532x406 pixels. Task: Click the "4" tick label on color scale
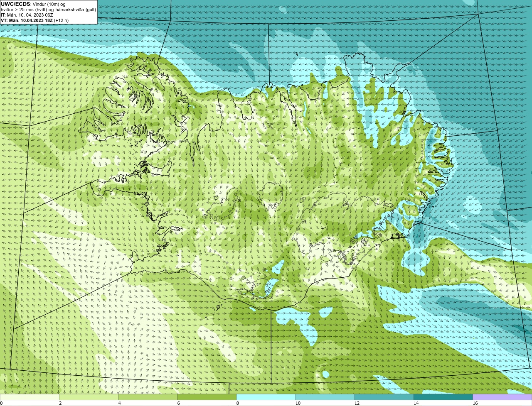pyautogui.click(x=120, y=403)
